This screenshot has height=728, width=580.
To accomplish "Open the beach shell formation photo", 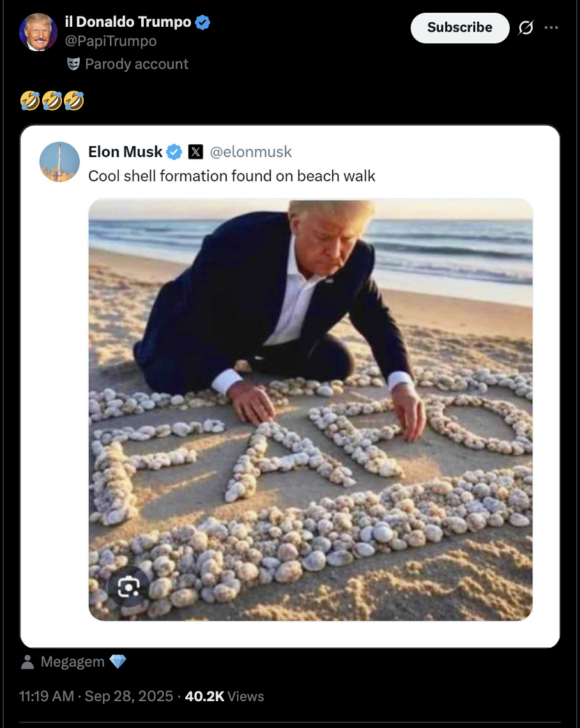I will click(x=310, y=409).
